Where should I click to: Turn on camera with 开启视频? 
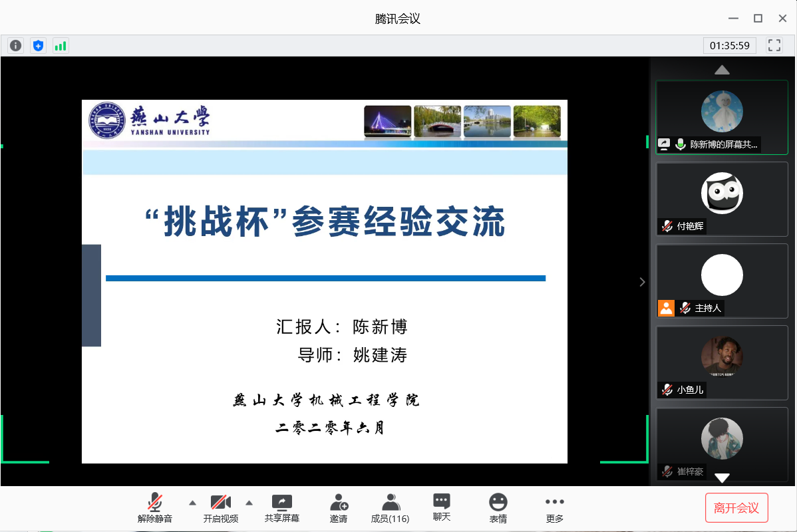coord(221,508)
